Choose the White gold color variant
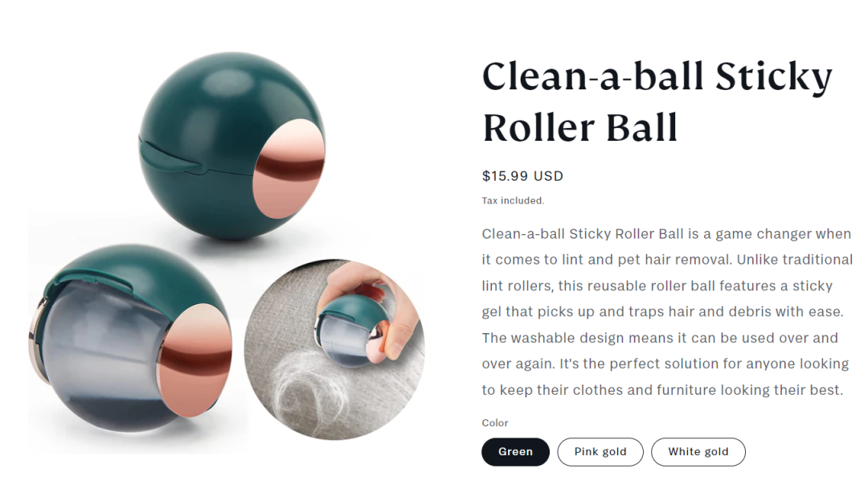The width and height of the screenshot is (868, 481). click(698, 451)
